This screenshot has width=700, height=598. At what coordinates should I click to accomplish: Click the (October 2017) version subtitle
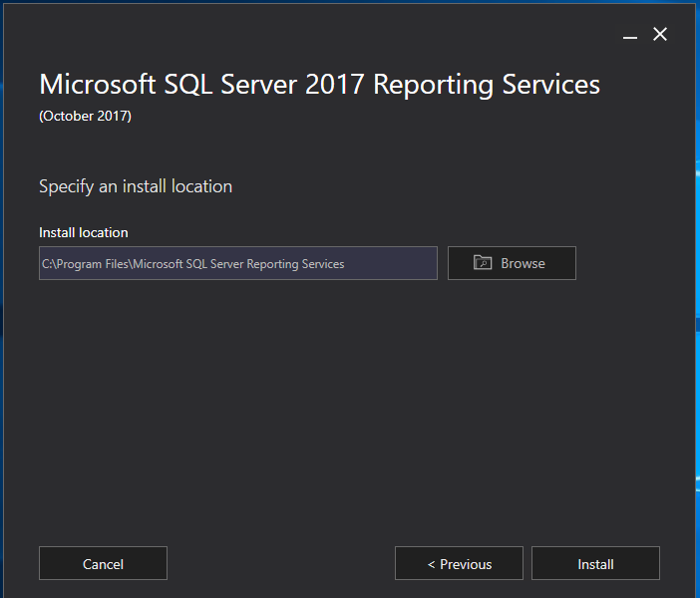point(86,116)
